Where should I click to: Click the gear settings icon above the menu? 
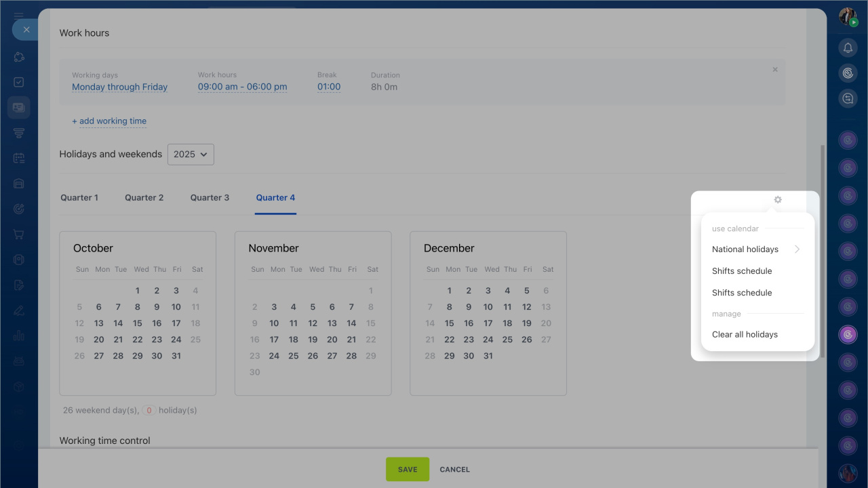pos(778,200)
